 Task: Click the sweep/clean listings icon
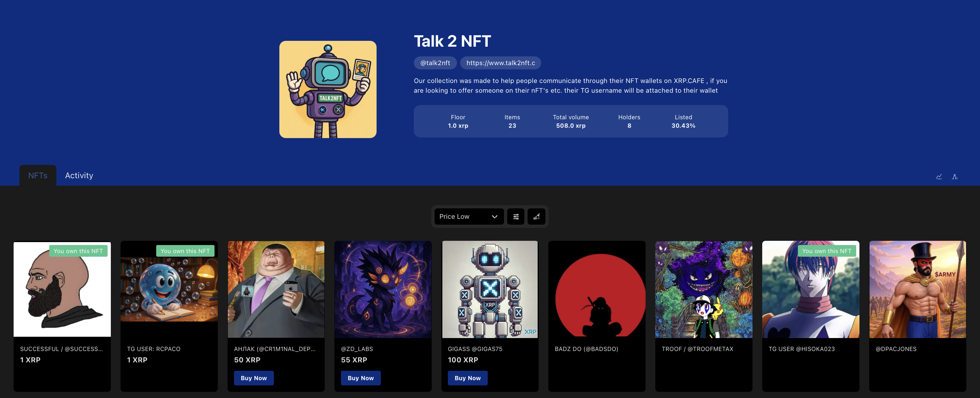click(536, 216)
